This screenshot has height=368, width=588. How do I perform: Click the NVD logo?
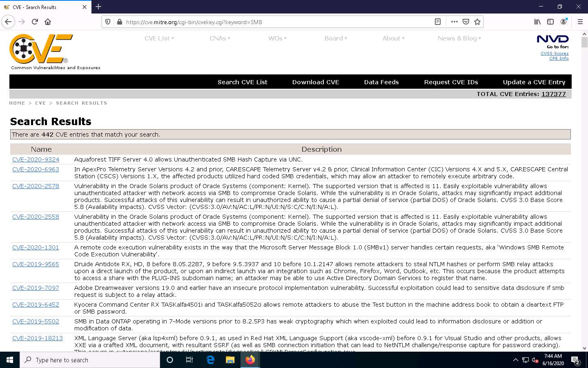point(552,39)
